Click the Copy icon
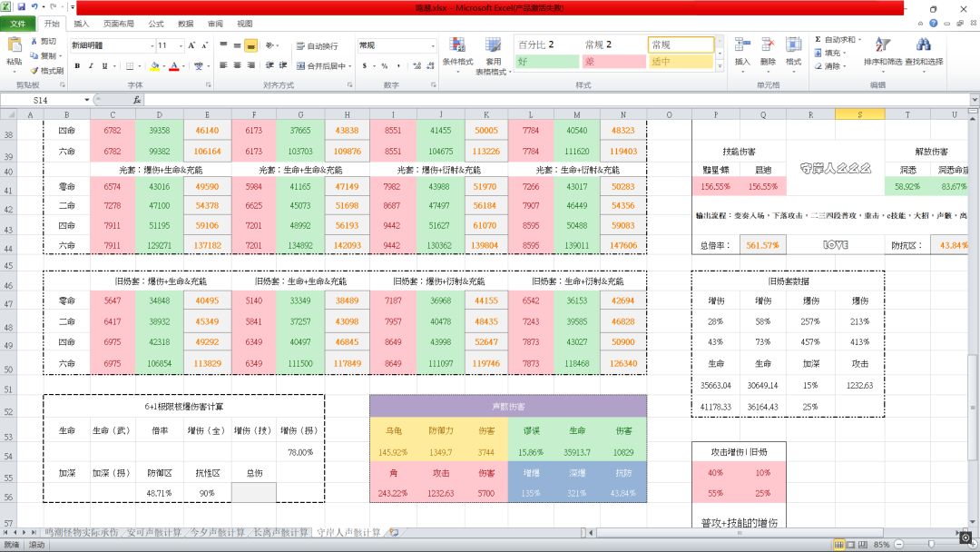 pyautogui.click(x=34, y=55)
